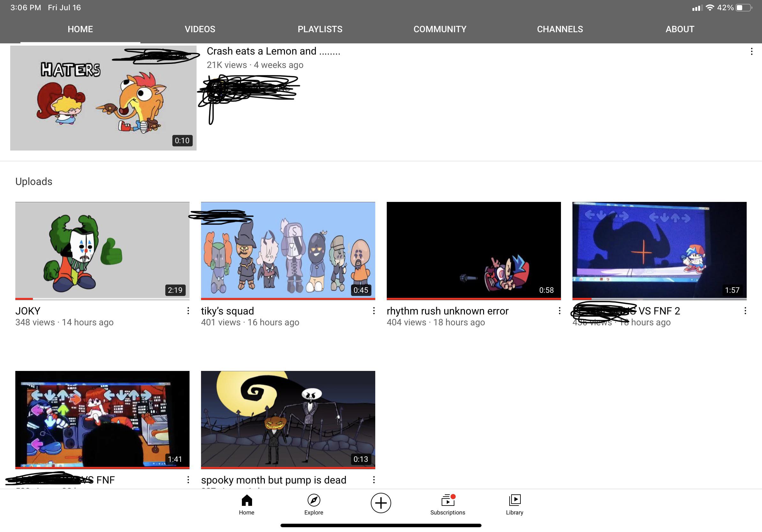The width and height of the screenshot is (762, 532).
Task: Open options for VS FNF 2 video
Action: [745, 311]
